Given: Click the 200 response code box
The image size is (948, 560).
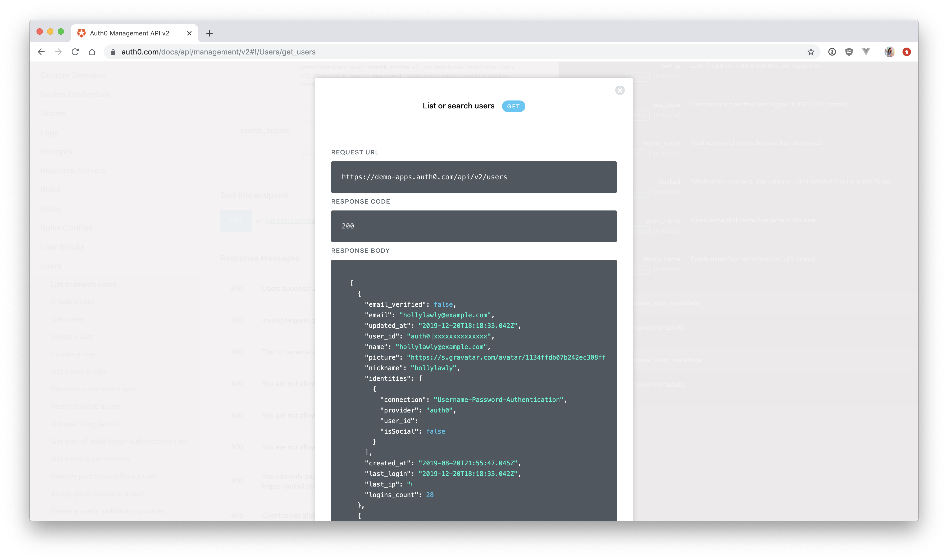Looking at the screenshot, I should click(474, 226).
